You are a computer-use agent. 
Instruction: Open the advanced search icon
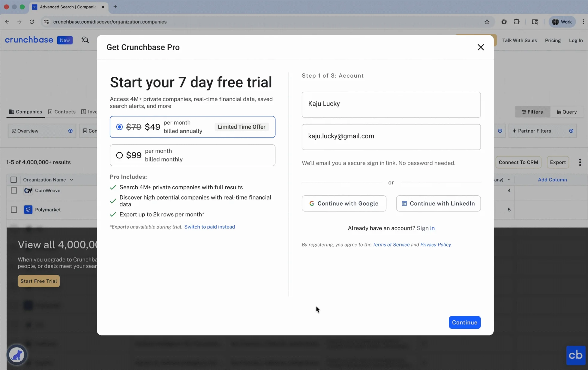(85, 40)
